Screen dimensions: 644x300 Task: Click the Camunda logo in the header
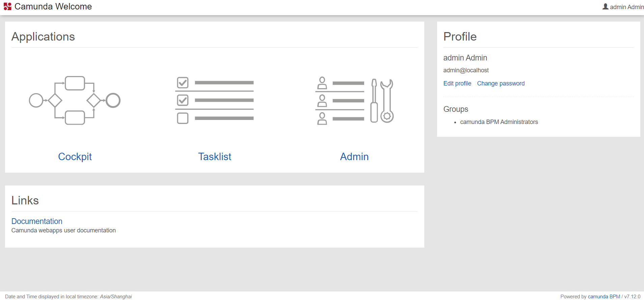(7, 6)
